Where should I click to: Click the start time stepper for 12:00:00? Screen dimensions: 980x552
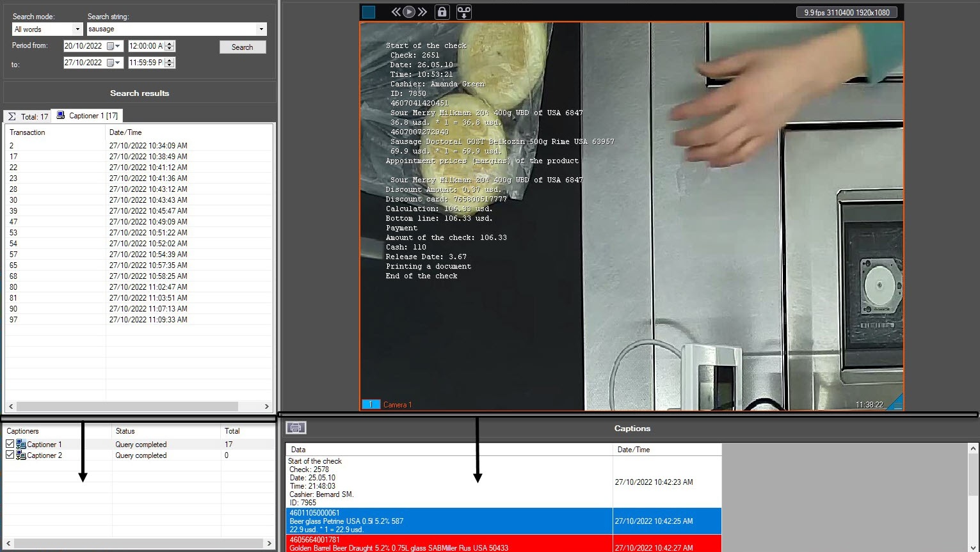170,46
